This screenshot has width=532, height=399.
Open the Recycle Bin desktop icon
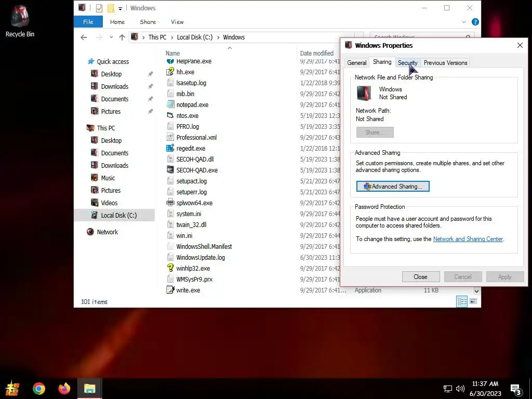click(x=20, y=20)
